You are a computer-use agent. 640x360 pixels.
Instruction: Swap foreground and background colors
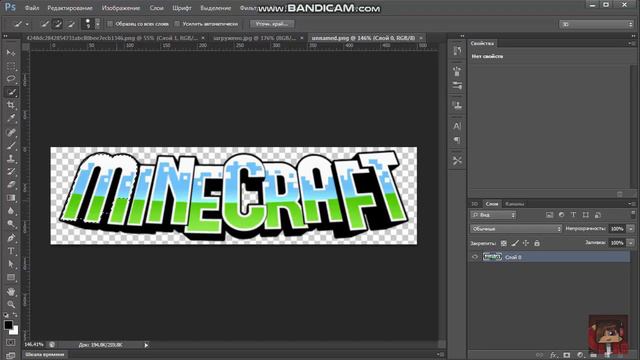point(15,315)
